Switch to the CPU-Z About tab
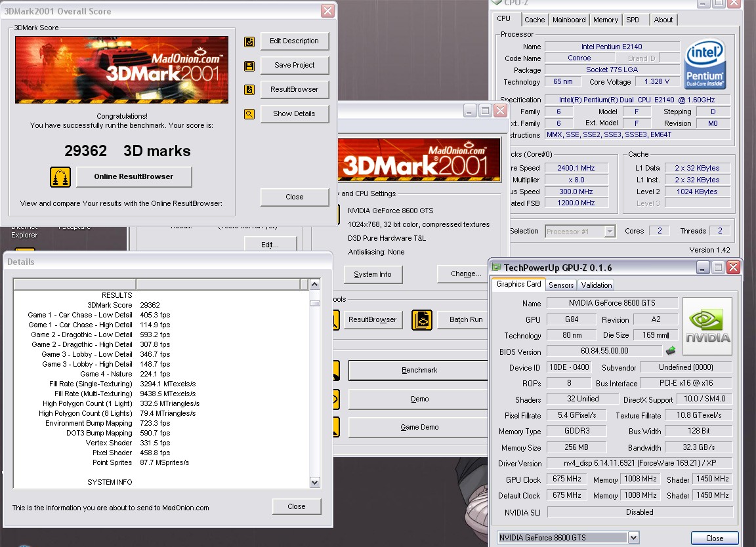 (663, 20)
